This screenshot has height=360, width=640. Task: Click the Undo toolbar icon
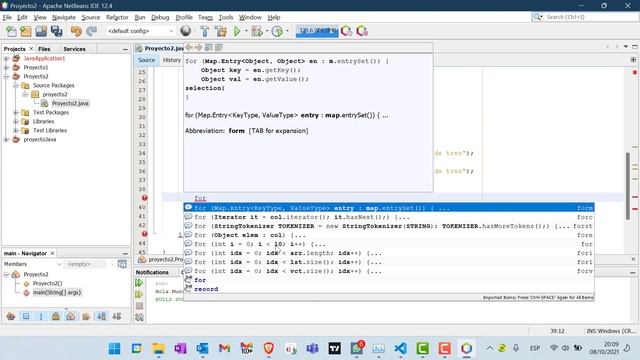coord(76,31)
